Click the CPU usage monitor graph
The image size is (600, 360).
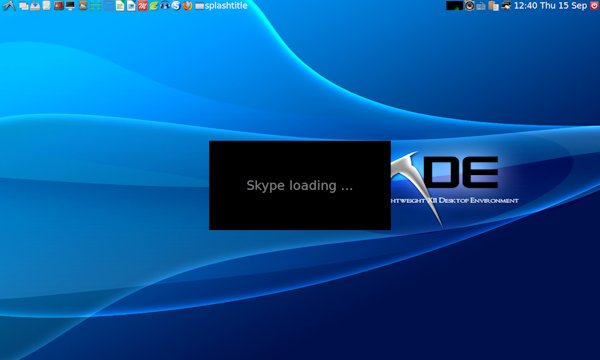coord(455,5)
